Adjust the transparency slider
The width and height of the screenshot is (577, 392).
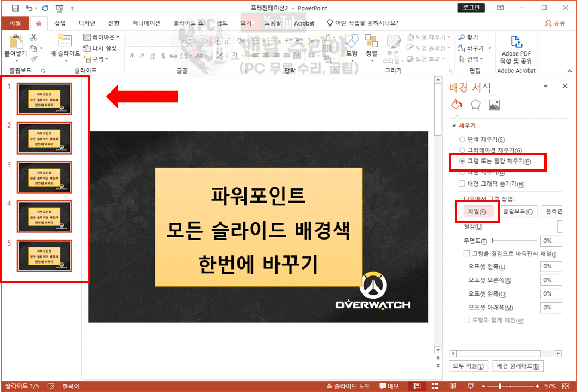pos(514,241)
